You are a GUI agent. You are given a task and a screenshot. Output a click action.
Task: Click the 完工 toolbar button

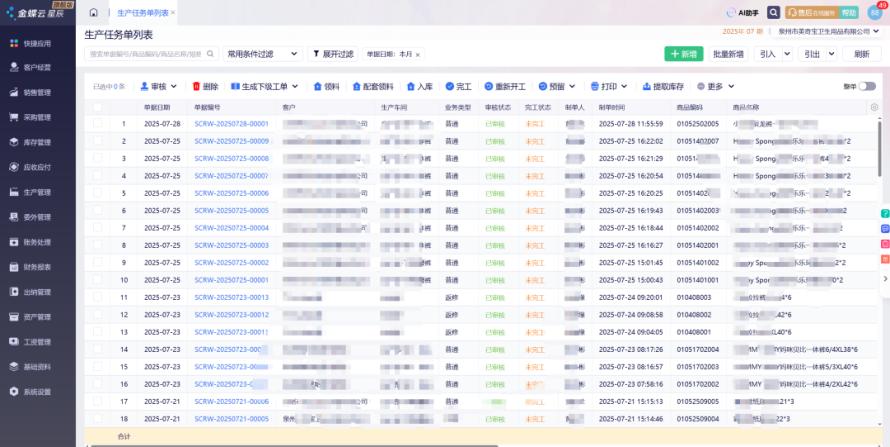458,87
